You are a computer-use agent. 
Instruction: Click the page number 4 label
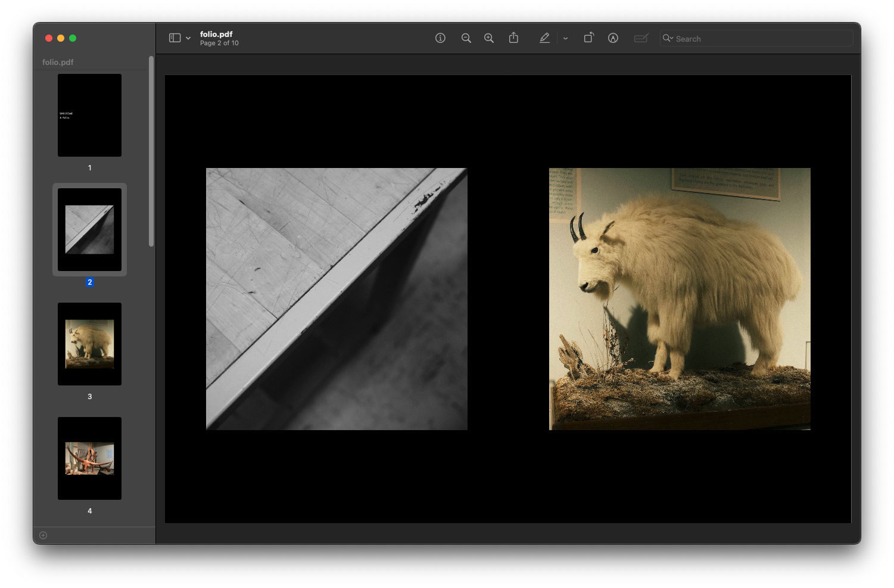pyautogui.click(x=90, y=511)
